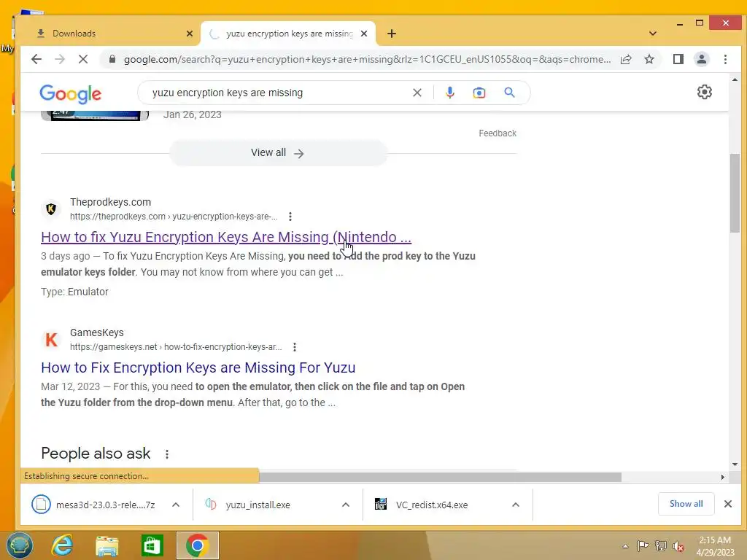The width and height of the screenshot is (747, 560).
Task: Clear the Google search box text
Action: (x=417, y=93)
